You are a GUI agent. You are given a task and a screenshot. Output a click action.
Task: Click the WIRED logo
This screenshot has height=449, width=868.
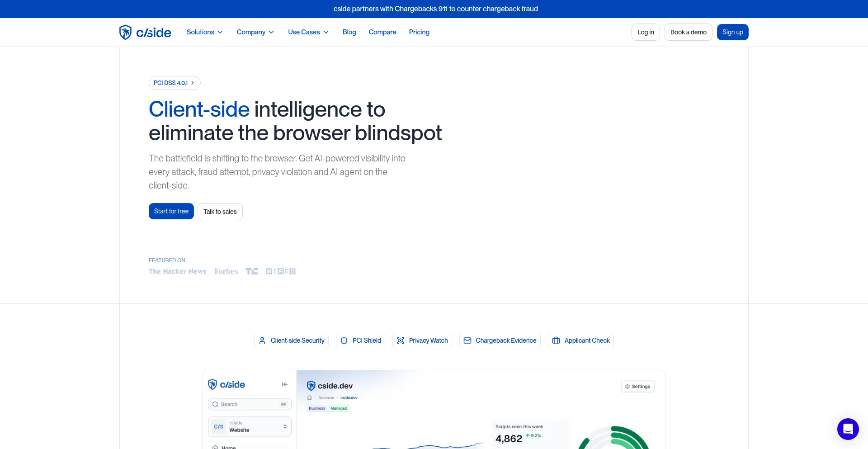coord(281,271)
